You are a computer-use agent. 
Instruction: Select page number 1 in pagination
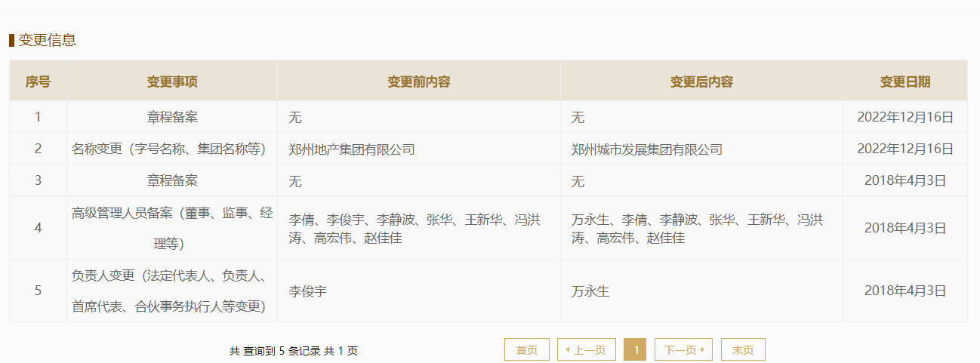[635, 349]
